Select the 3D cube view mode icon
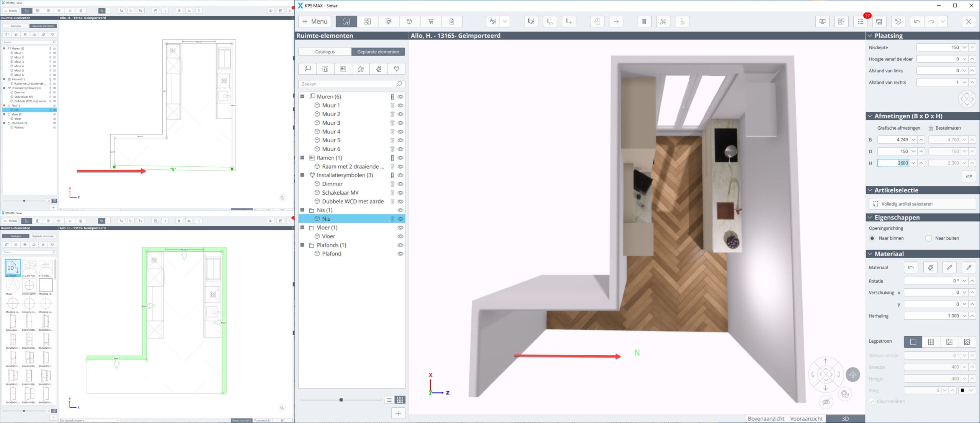The image size is (980, 423). click(x=409, y=21)
